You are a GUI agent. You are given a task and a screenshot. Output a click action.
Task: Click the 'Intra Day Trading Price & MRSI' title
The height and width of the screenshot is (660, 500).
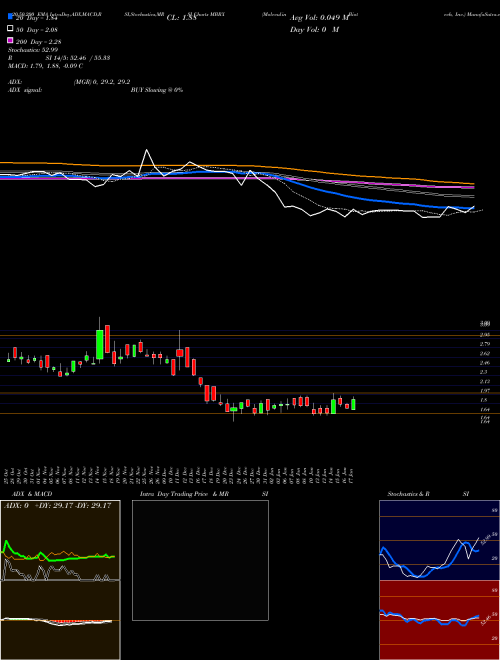click(x=204, y=494)
